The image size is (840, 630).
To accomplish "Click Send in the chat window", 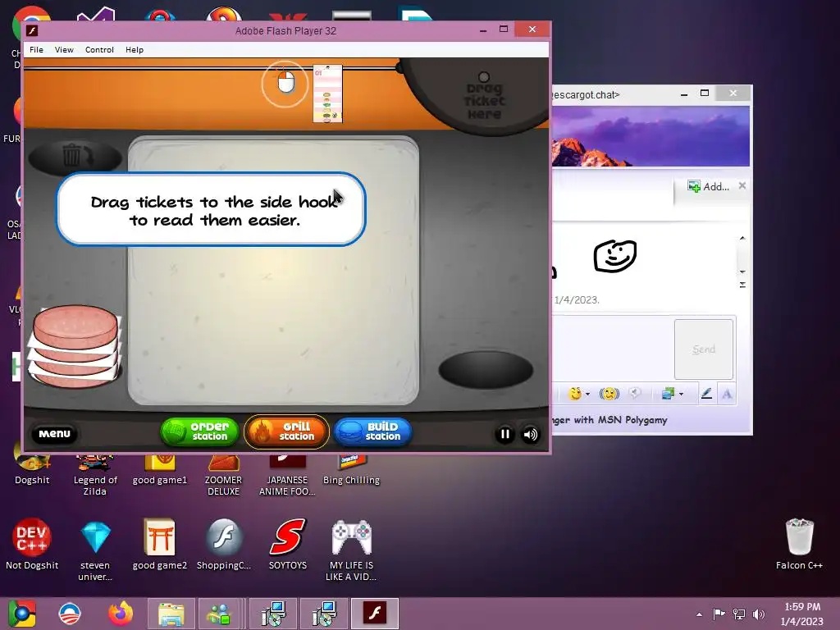I will (x=703, y=349).
